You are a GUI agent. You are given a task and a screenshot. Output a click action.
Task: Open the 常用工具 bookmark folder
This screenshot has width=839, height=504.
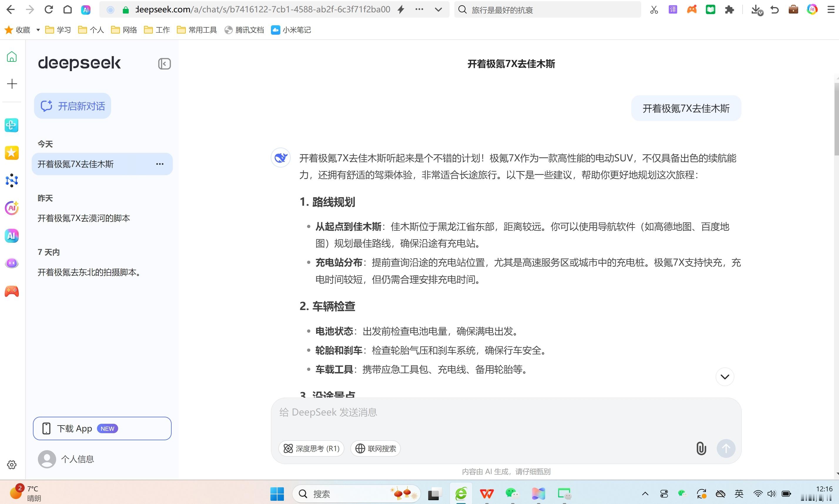pyautogui.click(x=197, y=30)
